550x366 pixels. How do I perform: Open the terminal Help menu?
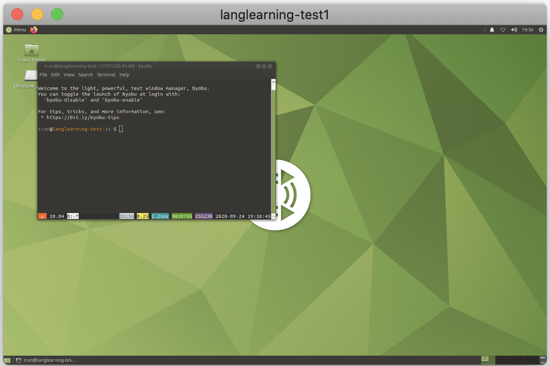[124, 75]
